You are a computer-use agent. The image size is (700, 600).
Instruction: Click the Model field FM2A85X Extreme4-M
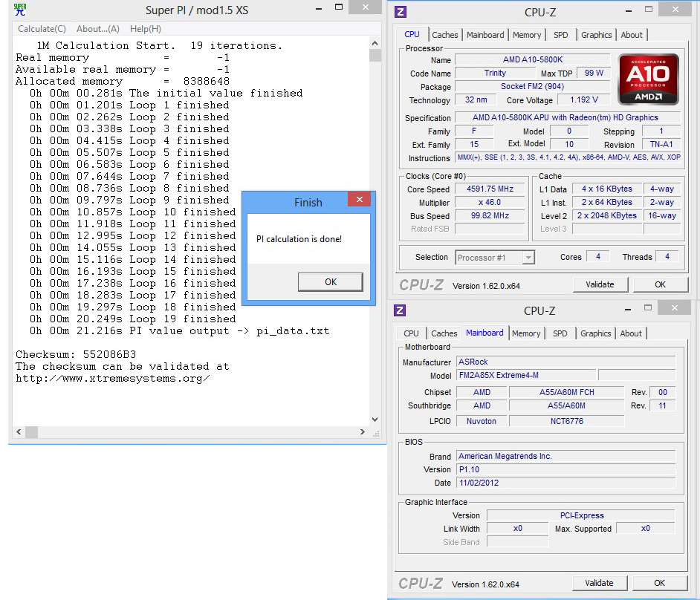(x=525, y=375)
